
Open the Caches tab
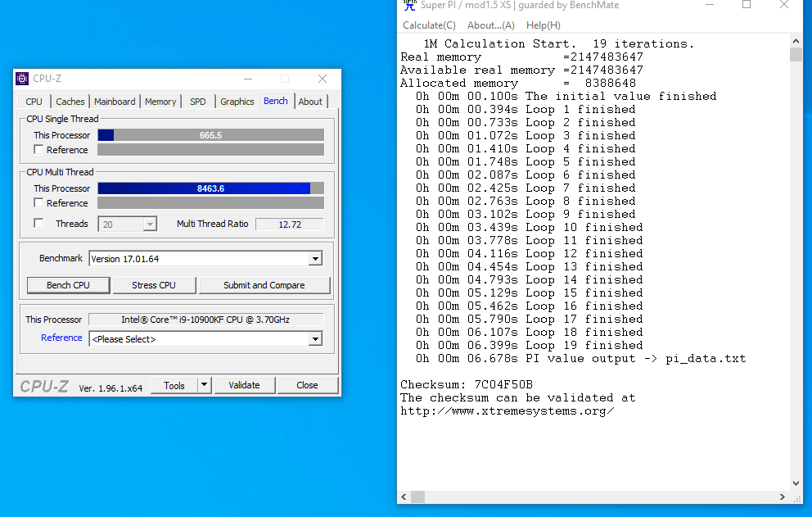(70, 102)
